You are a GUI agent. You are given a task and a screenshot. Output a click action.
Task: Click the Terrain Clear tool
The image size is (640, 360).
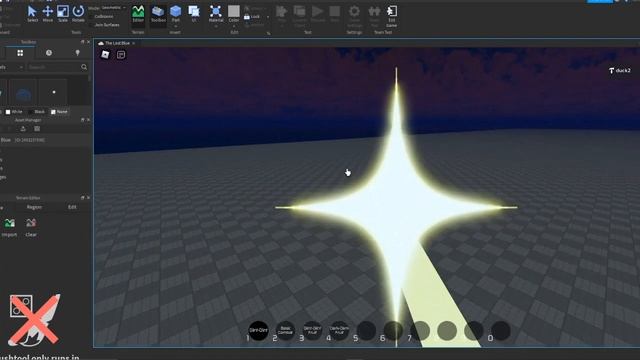[x=31, y=227]
